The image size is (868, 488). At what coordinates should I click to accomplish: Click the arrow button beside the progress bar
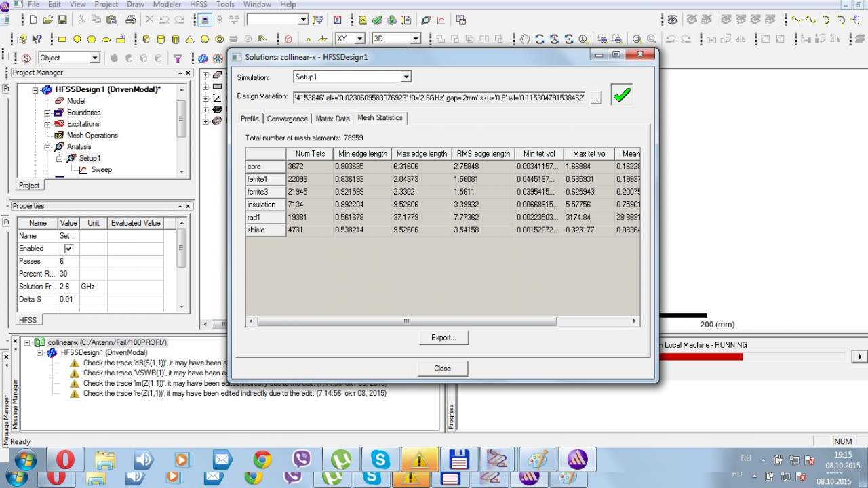point(859,357)
